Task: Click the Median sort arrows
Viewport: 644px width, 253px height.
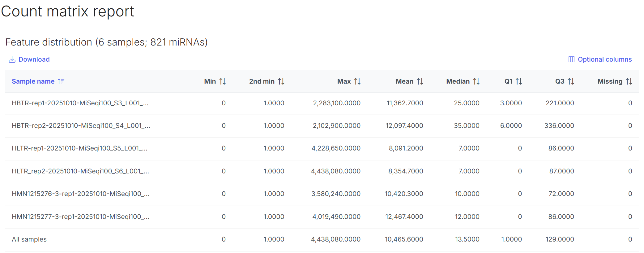Action: point(476,81)
